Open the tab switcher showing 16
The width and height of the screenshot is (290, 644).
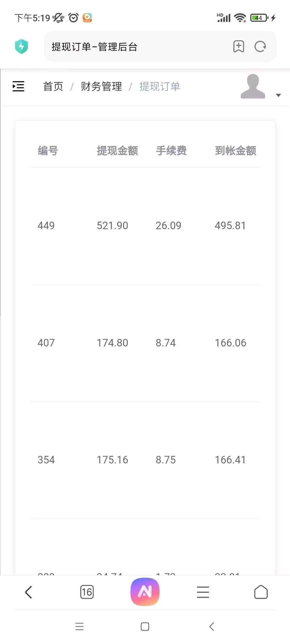coord(87,592)
